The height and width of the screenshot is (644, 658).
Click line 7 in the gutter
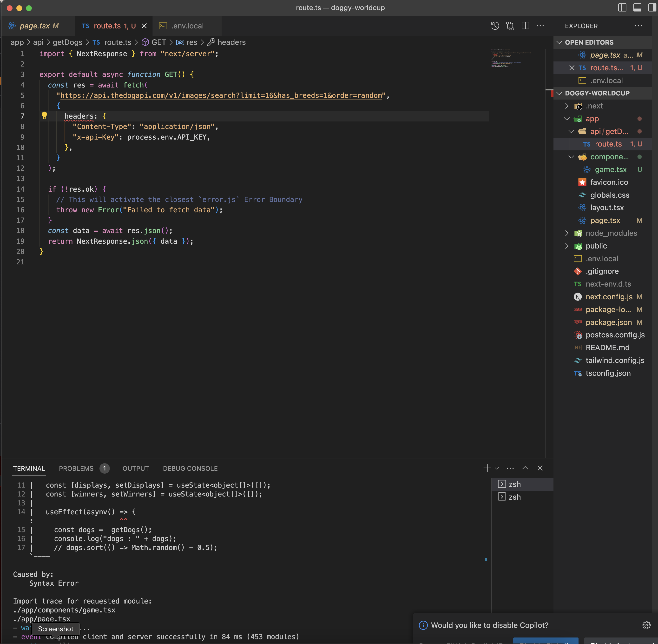22,116
